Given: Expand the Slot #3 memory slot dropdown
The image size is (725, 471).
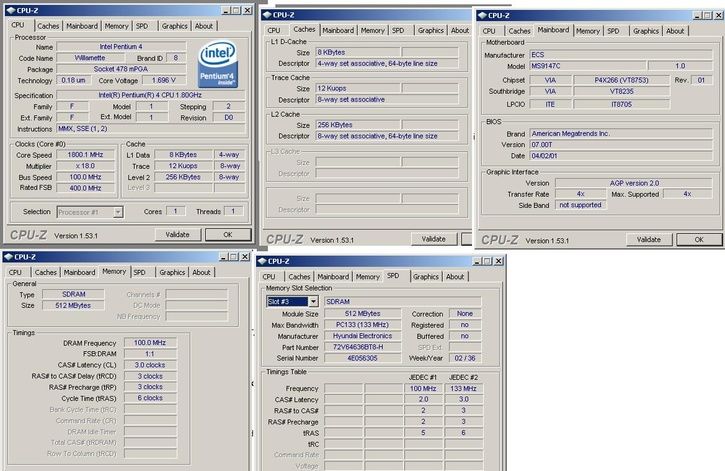Looking at the screenshot, I should 312,301.
